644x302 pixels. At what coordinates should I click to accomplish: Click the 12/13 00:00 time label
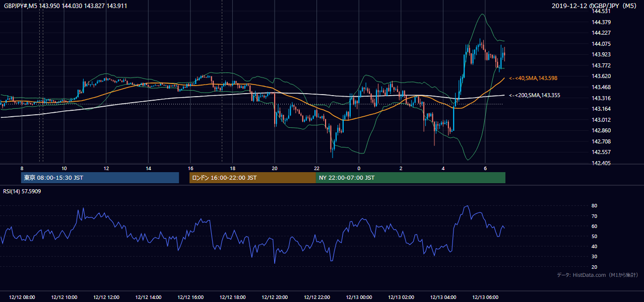(x=359, y=297)
